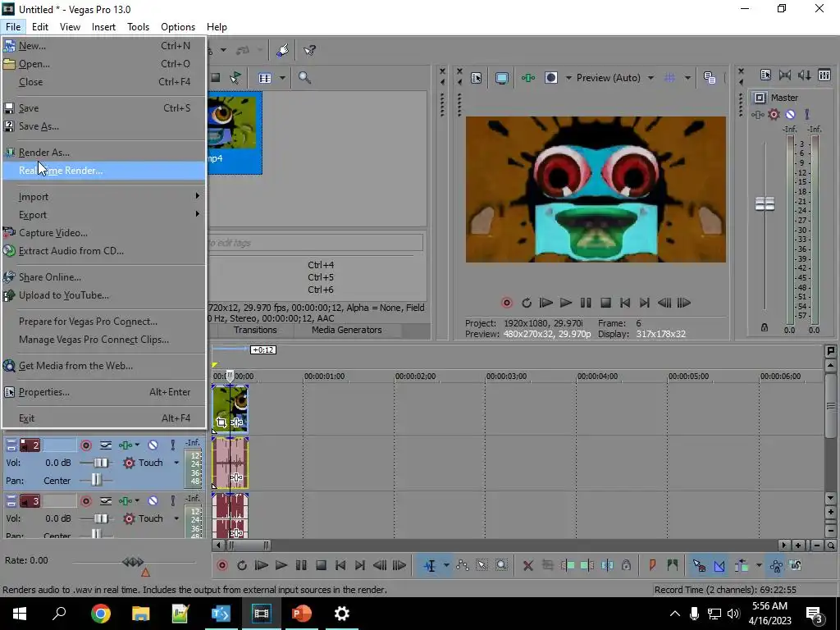Insert a region on the timeline
Viewport: 840px width, 630px height.
tap(673, 565)
